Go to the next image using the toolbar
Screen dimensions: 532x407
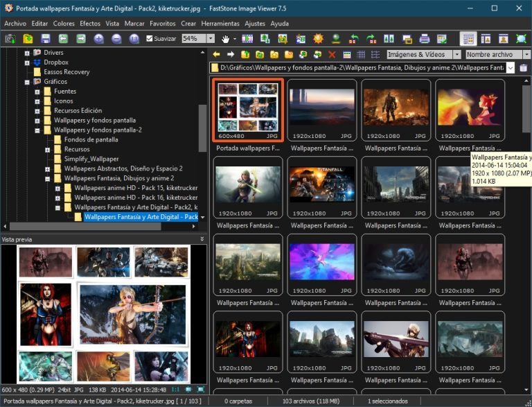pos(81,39)
